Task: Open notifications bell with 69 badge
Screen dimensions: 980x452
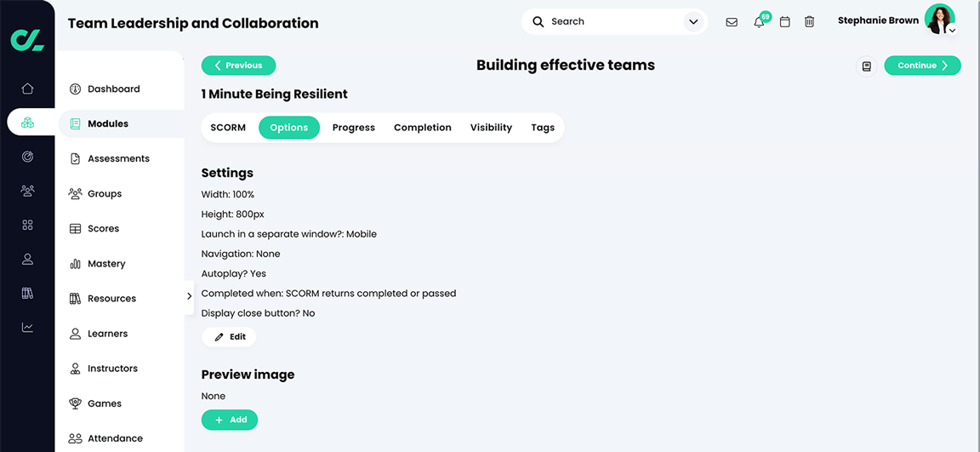Action: click(760, 22)
